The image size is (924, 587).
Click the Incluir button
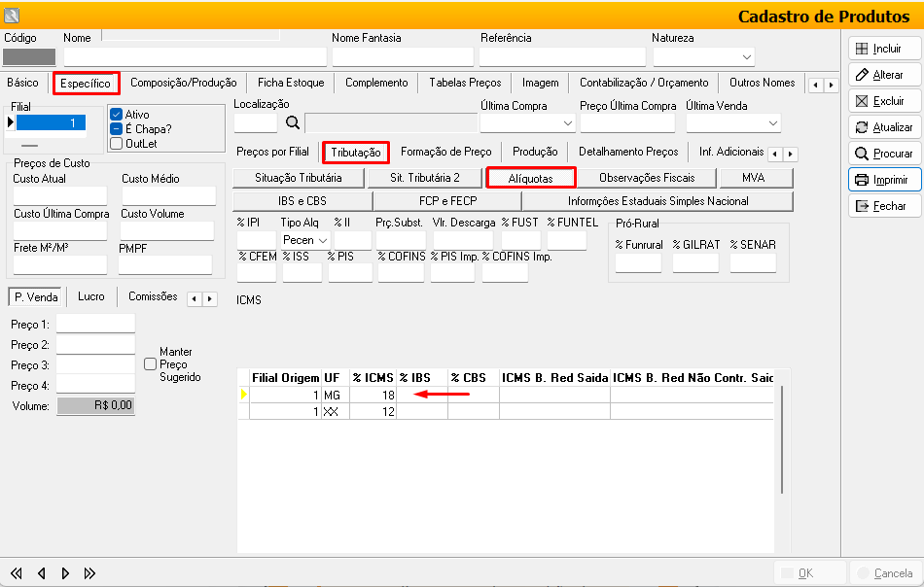884,49
